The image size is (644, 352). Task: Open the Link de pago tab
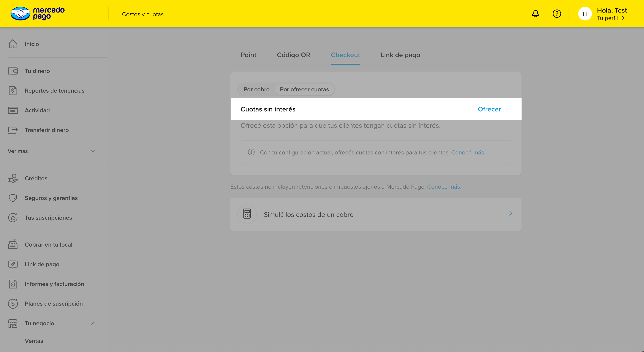[400, 55]
